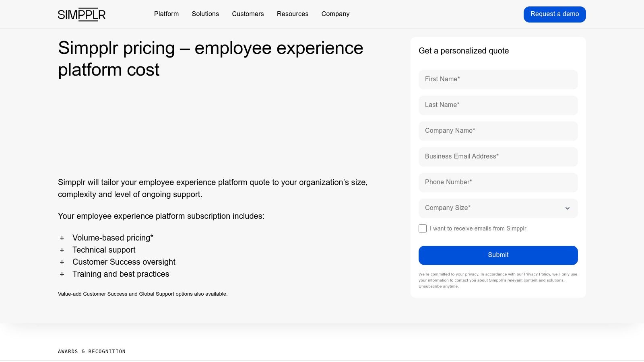Select the Company Name input
Viewport: 644px width, 362px height.
pos(498,131)
